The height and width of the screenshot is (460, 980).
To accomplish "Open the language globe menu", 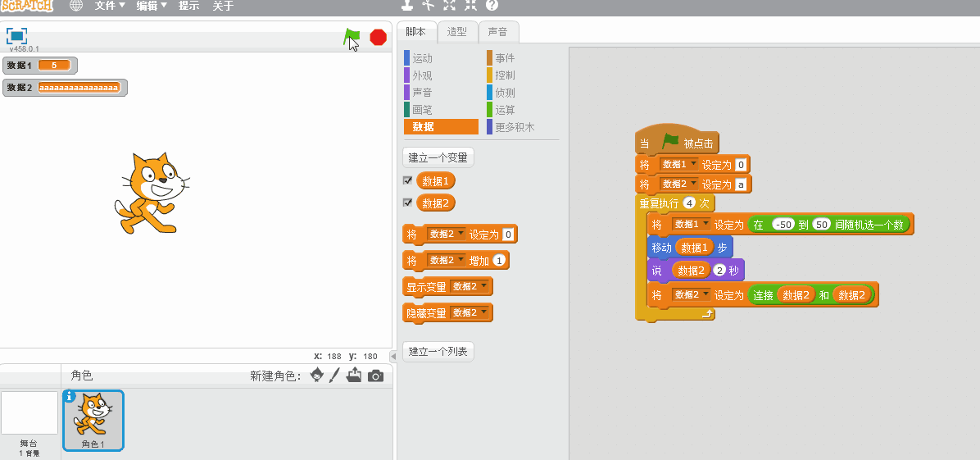I will (x=76, y=6).
